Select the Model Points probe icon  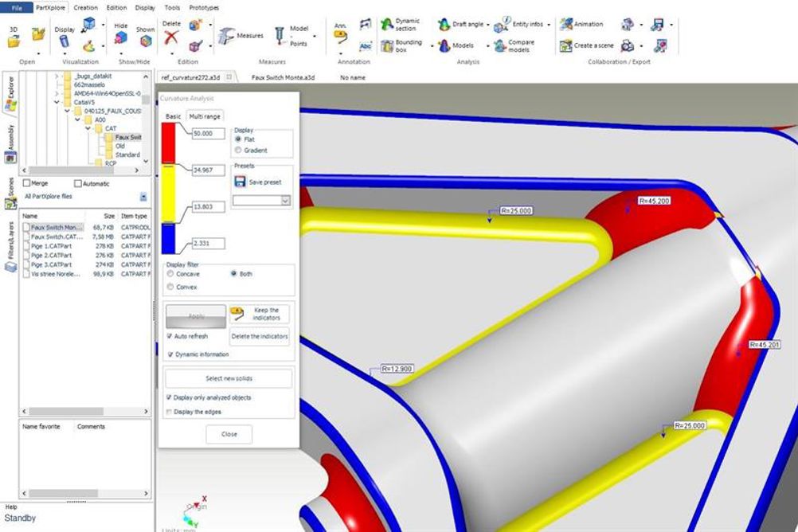(x=280, y=36)
